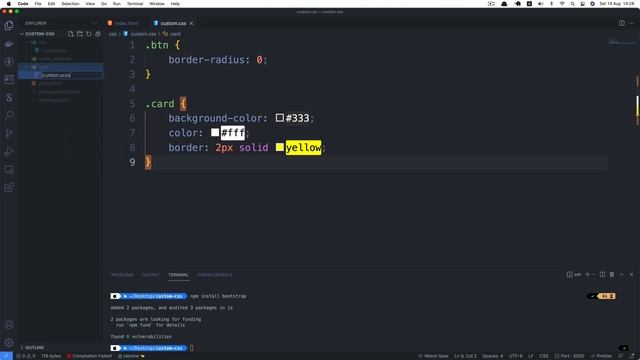This screenshot has height=360, width=640.
Task: Open Remote Explorer monitor icon
Action: 9,169
